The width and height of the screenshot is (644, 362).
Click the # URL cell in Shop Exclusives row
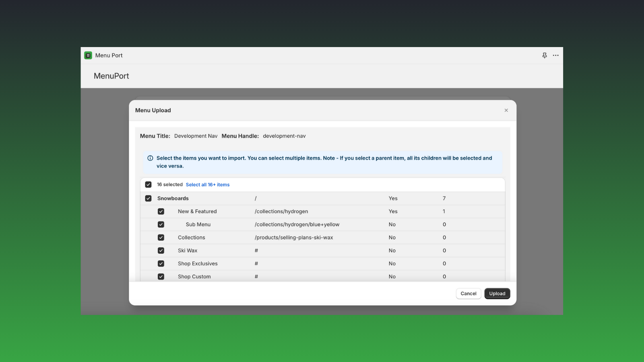pyautogui.click(x=256, y=264)
